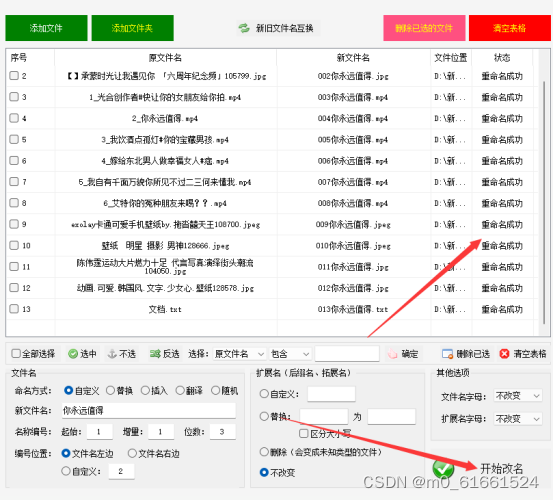This screenshot has height=500, width=554.
Task: Tick the checkbox for row 10
Action: 14,245
